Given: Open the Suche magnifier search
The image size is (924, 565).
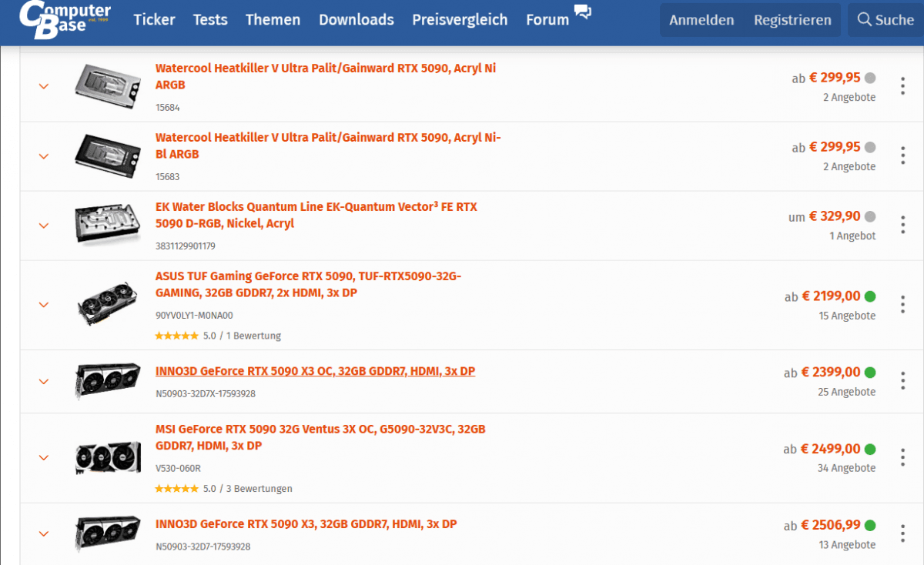Looking at the screenshot, I should pyautogui.click(x=885, y=20).
